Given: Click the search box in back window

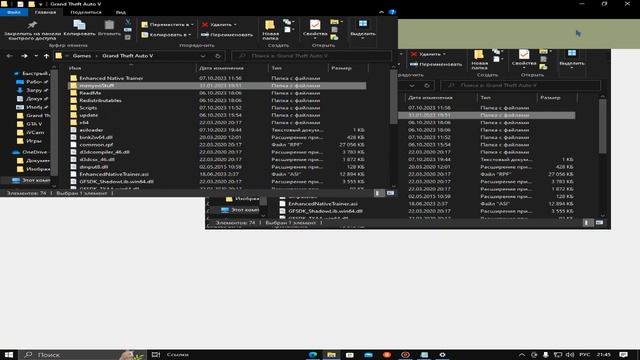Looking at the screenshot, I should [520, 85].
